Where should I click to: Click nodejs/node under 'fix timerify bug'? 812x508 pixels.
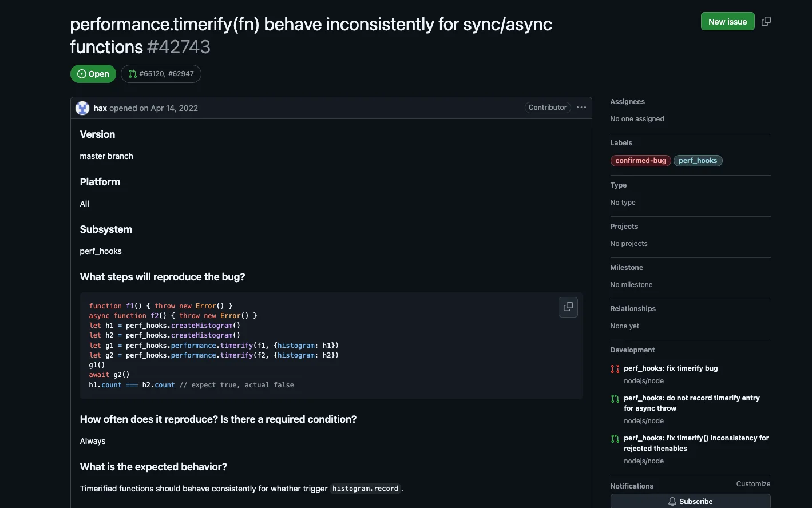tap(644, 381)
